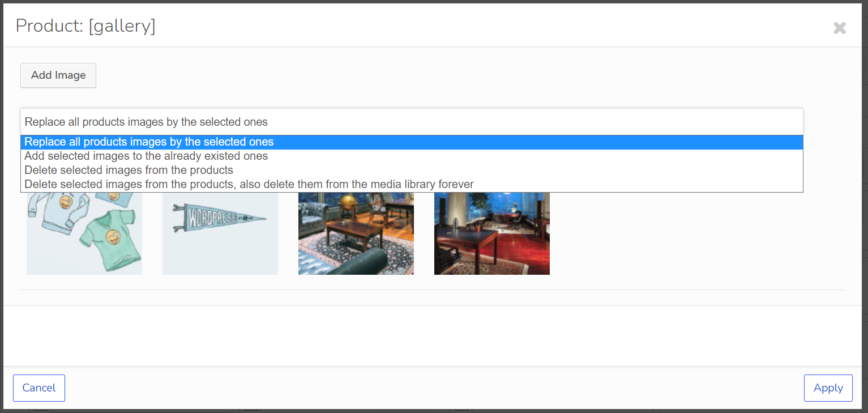
Task: Select delete from media library forever option
Action: coord(249,184)
